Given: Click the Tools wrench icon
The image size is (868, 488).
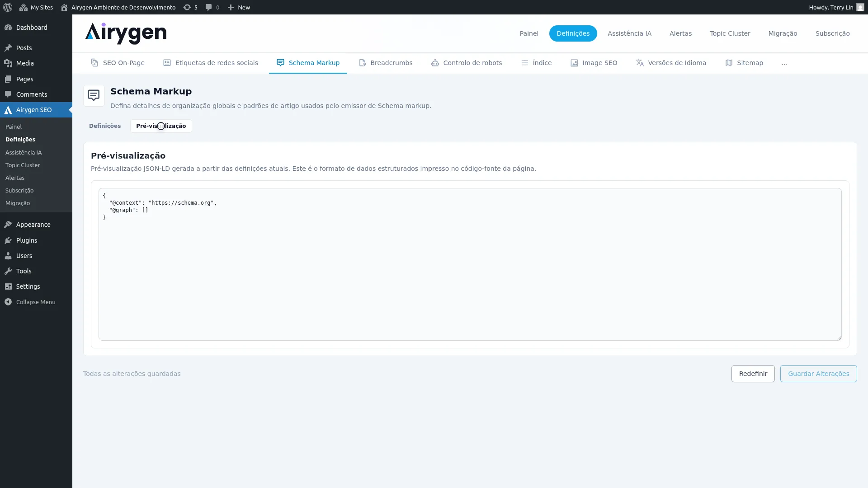Looking at the screenshot, I should pos(8,271).
